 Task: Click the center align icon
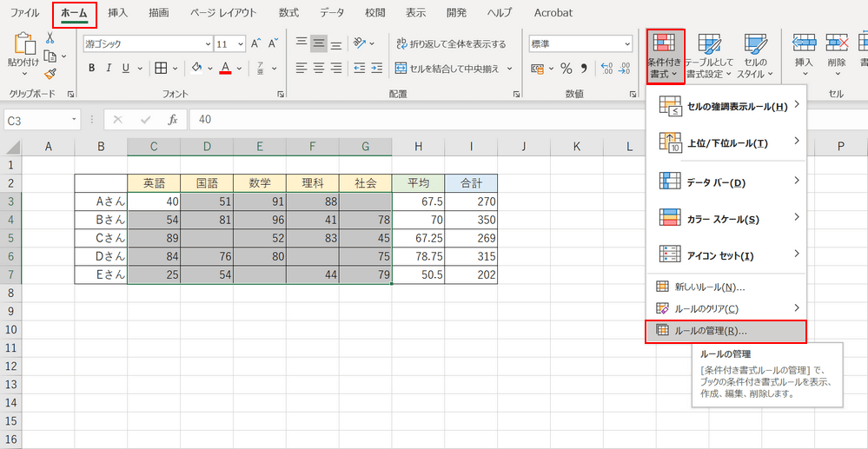(319, 69)
